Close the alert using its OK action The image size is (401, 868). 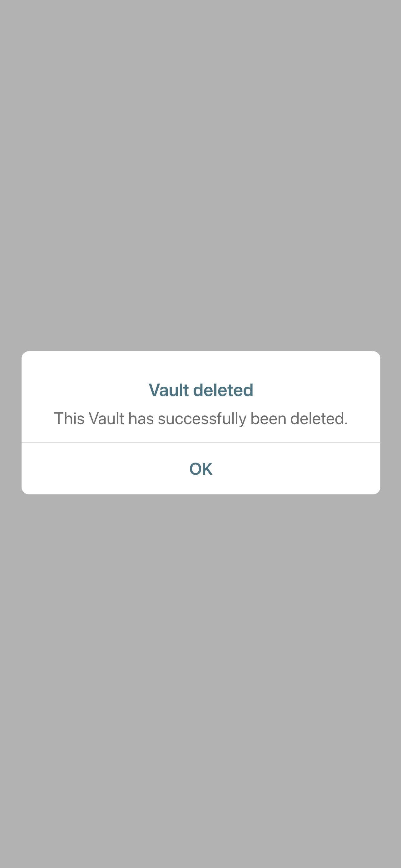click(201, 468)
